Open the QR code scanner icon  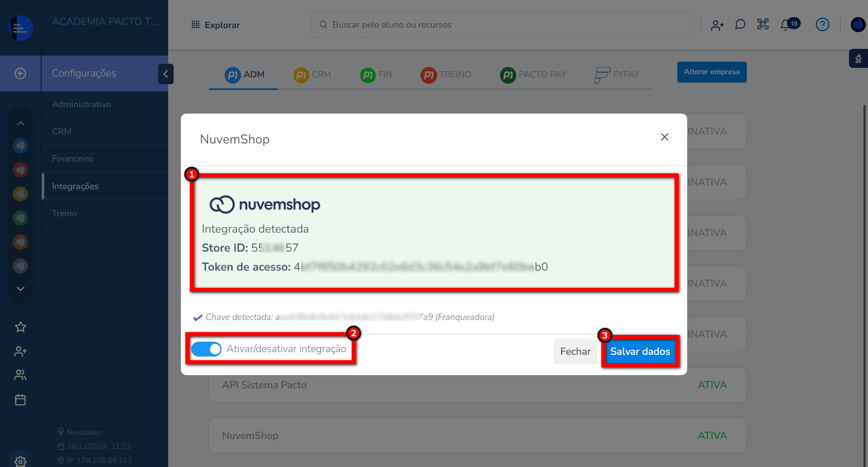[763, 24]
